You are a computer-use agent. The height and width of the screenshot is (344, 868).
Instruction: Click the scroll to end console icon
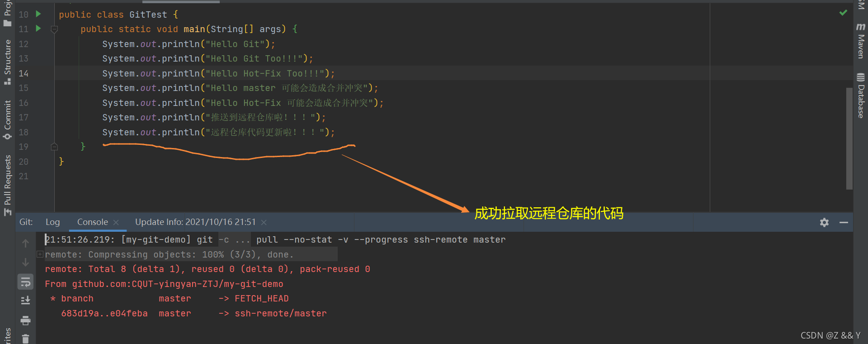(x=26, y=301)
